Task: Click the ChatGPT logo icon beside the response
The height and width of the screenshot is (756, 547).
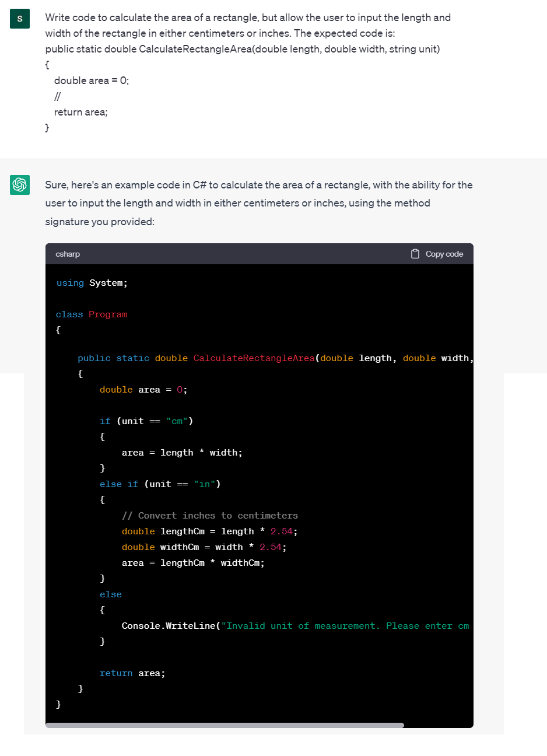Action: pos(20,185)
